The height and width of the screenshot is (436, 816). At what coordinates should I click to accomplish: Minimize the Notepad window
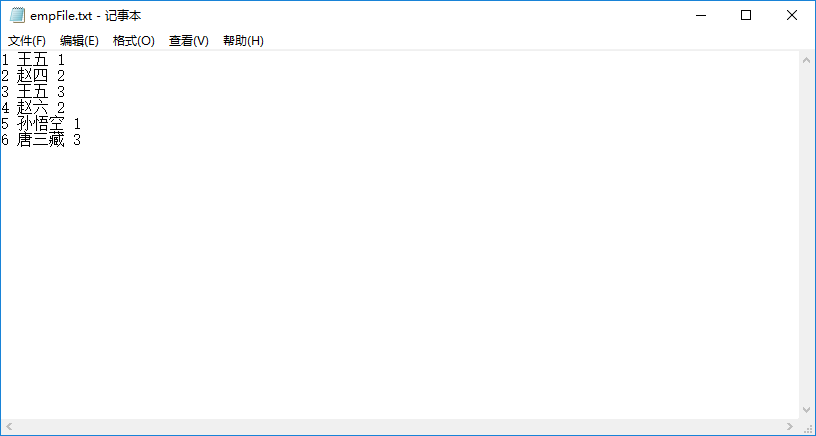[x=699, y=16]
